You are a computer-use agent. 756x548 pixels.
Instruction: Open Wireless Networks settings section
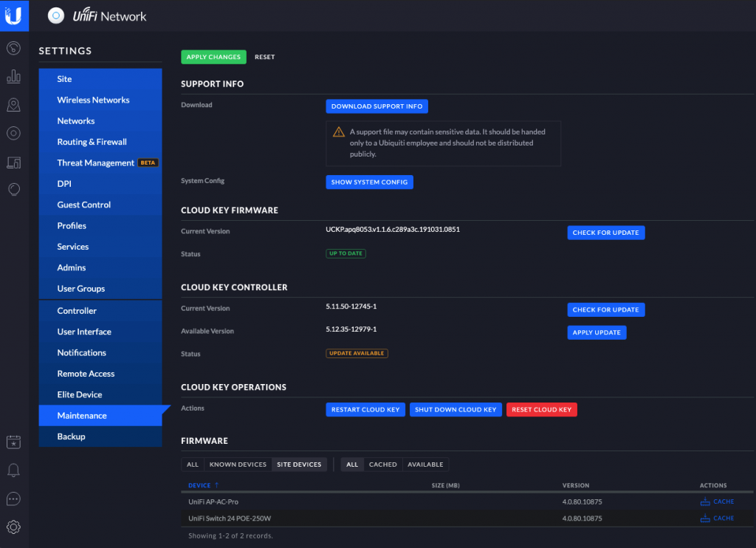pos(93,100)
